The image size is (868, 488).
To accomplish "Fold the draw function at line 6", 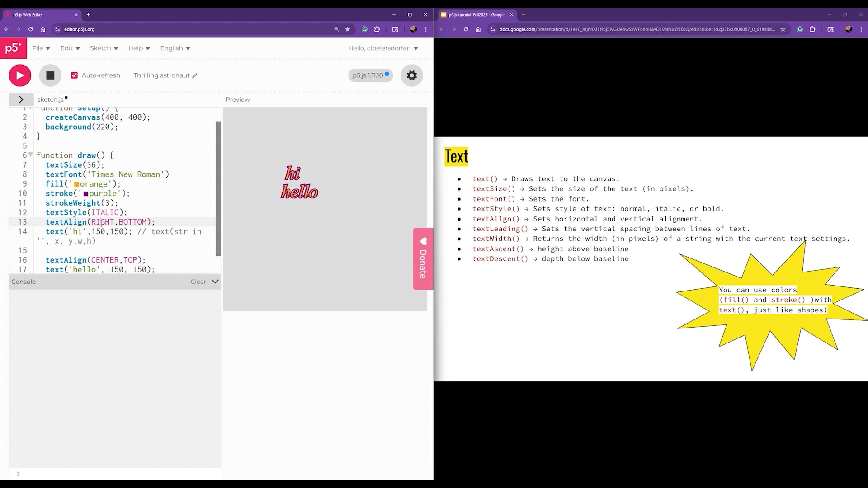I will pyautogui.click(x=30, y=155).
